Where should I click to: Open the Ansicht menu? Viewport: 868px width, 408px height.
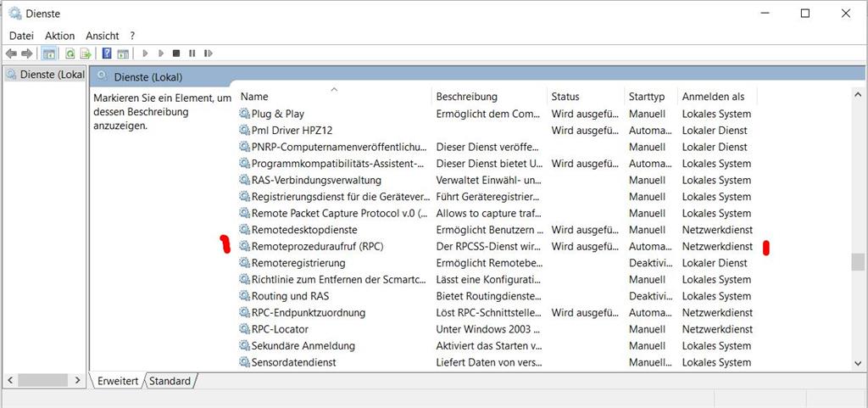tap(103, 36)
